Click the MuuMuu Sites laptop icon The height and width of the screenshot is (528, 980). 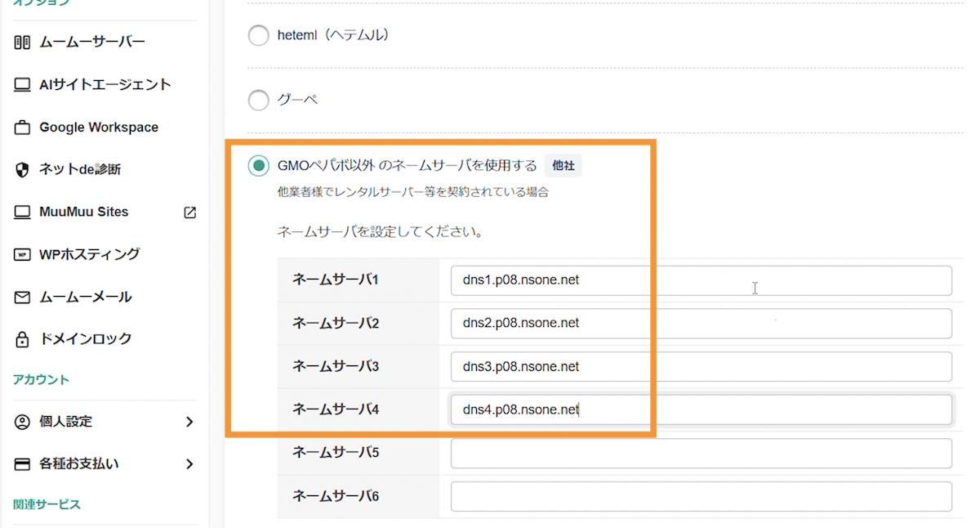pos(23,213)
